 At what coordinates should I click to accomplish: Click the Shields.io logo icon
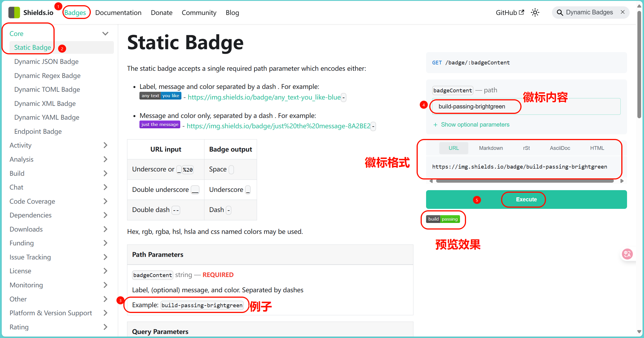[14, 13]
